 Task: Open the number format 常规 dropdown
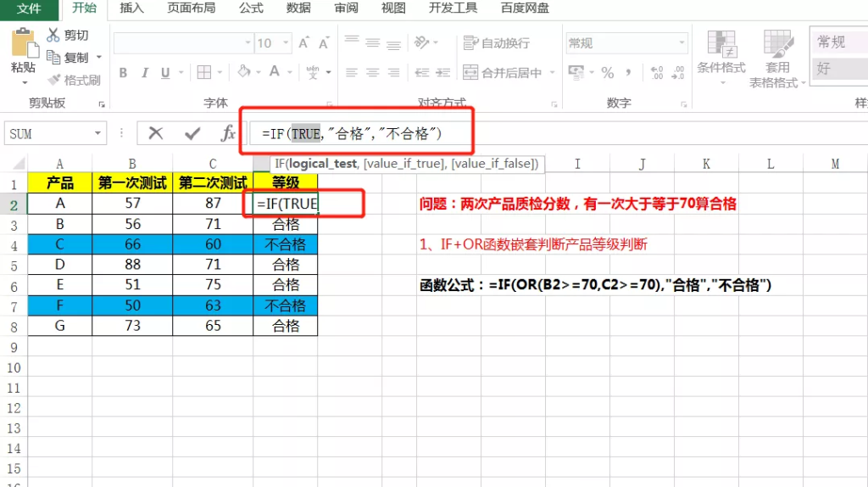point(682,42)
